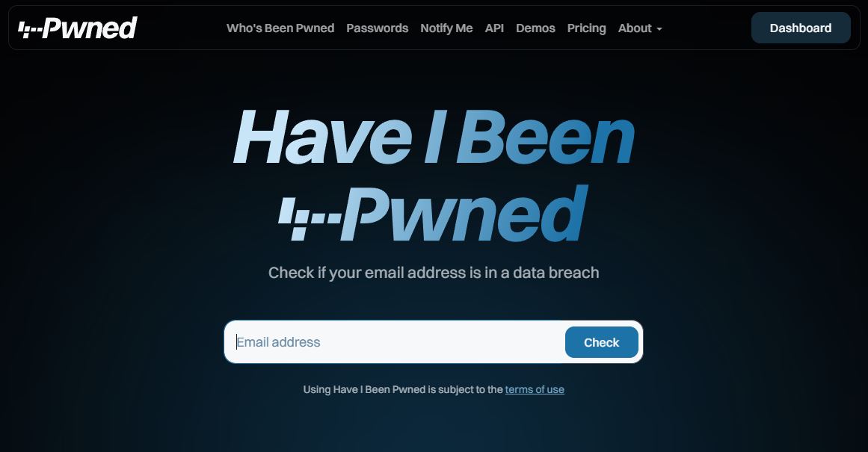This screenshot has height=452, width=868.
Task: Click the Using Have I Been Pwned notice text
Action: click(x=403, y=389)
